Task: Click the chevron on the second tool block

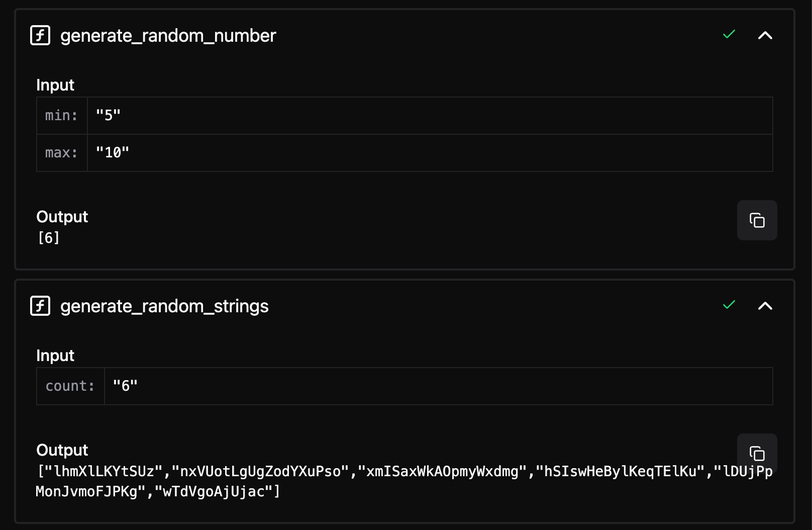Action: coord(765,306)
